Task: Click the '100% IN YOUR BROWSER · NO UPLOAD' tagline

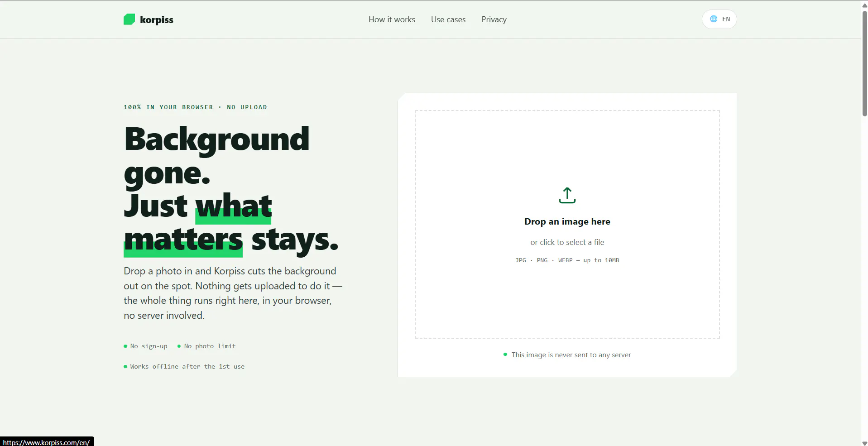Action: pyautogui.click(x=195, y=107)
